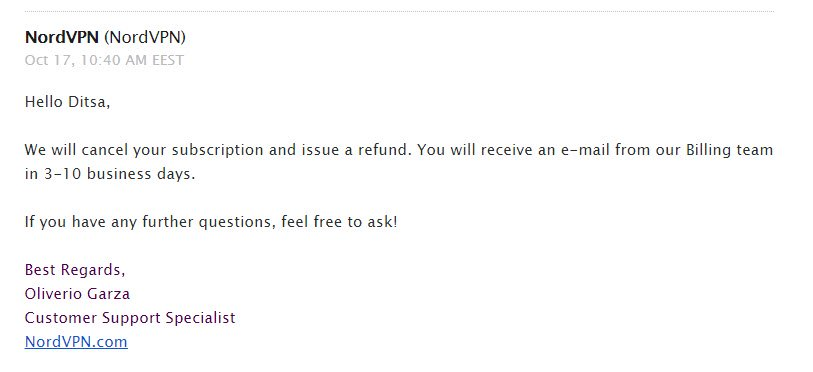813x372 pixels.
Task: Click 'If you have any further questions'
Action: [x=150, y=222]
